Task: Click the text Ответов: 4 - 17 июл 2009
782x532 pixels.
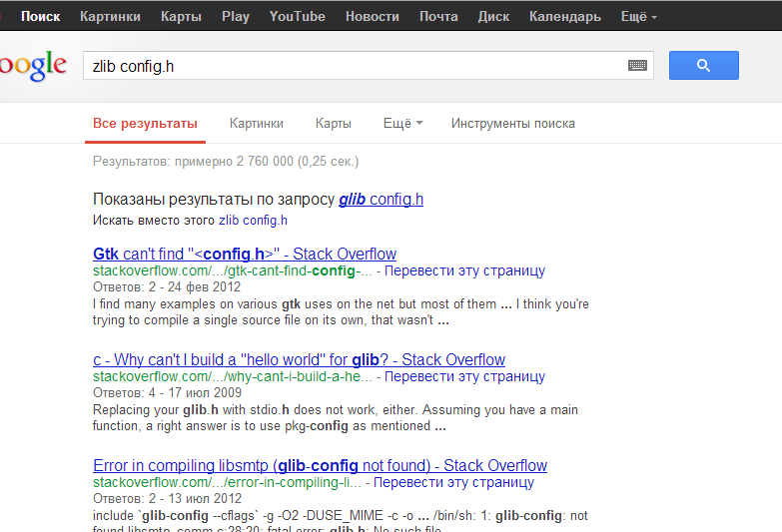Action: [x=167, y=393]
